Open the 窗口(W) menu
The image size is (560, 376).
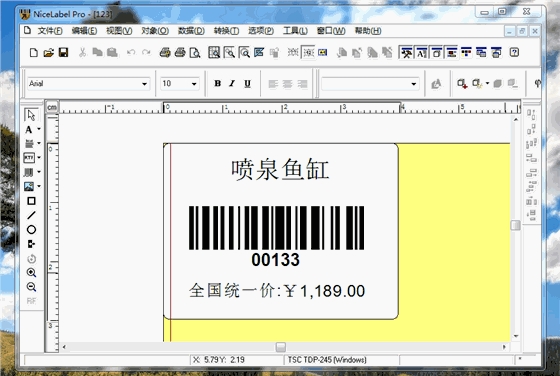(x=331, y=31)
